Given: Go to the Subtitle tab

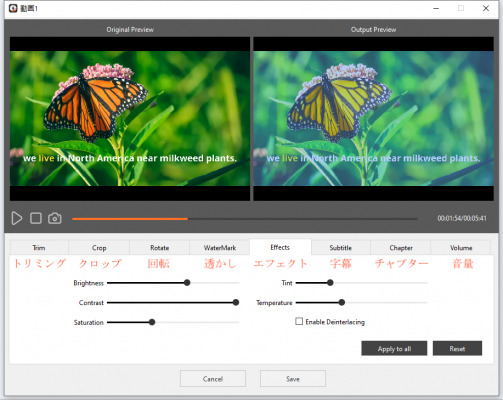Looking at the screenshot, I should tap(341, 248).
